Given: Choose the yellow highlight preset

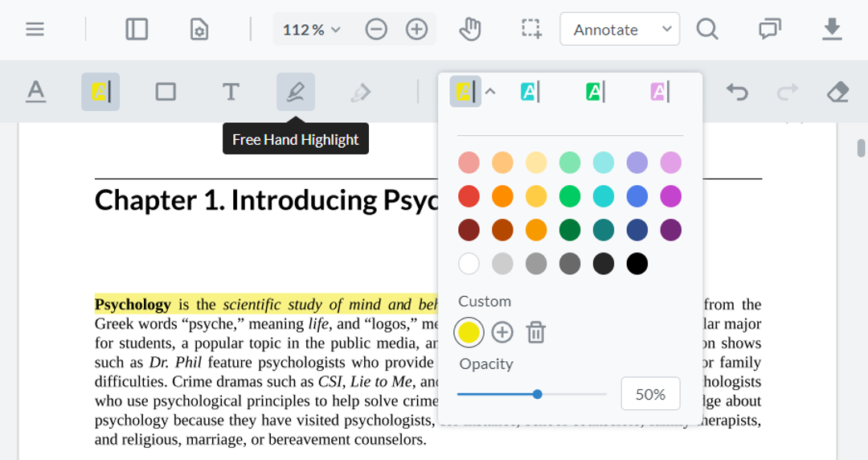Looking at the screenshot, I should click(x=465, y=92).
